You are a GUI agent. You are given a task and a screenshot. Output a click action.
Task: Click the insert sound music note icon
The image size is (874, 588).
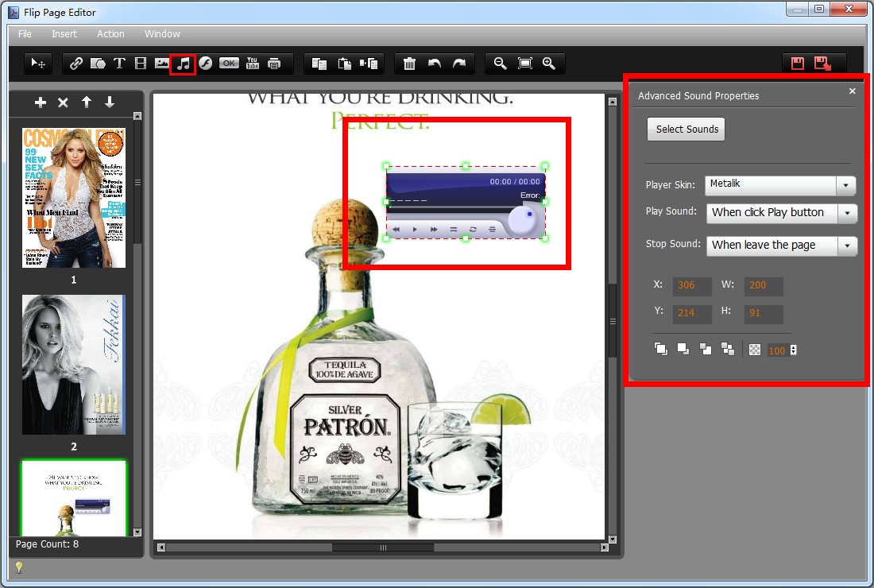[184, 64]
